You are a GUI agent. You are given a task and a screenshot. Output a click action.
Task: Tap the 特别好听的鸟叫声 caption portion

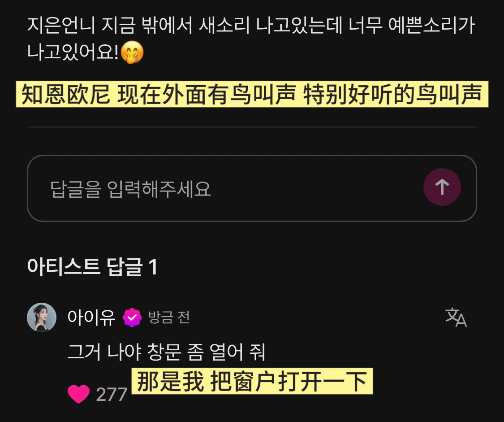(x=393, y=94)
